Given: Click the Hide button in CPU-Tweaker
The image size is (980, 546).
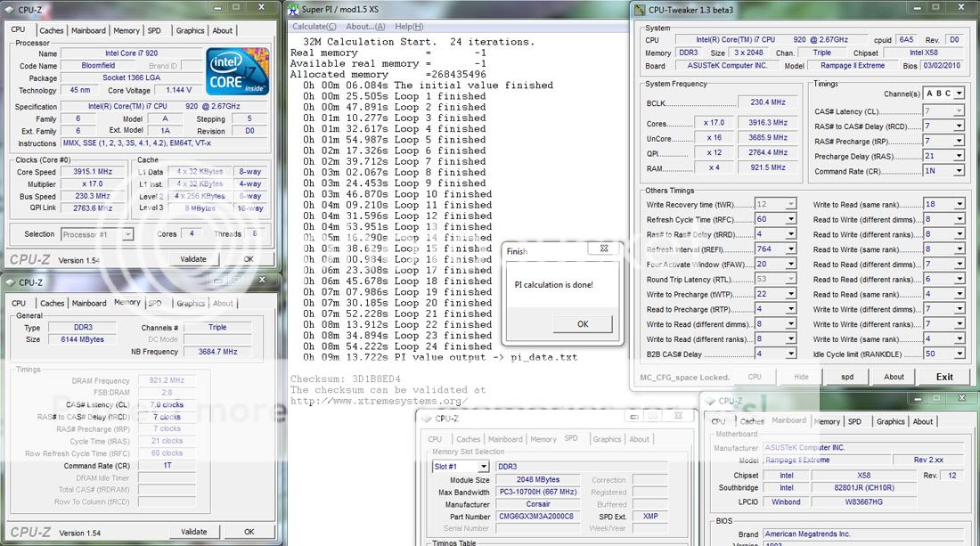Looking at the screenshot, I should (801, 377).
